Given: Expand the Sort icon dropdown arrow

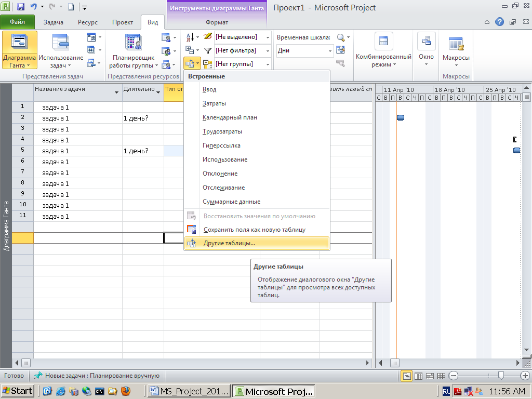Looking at the screenshot, I should coord(197,37).
